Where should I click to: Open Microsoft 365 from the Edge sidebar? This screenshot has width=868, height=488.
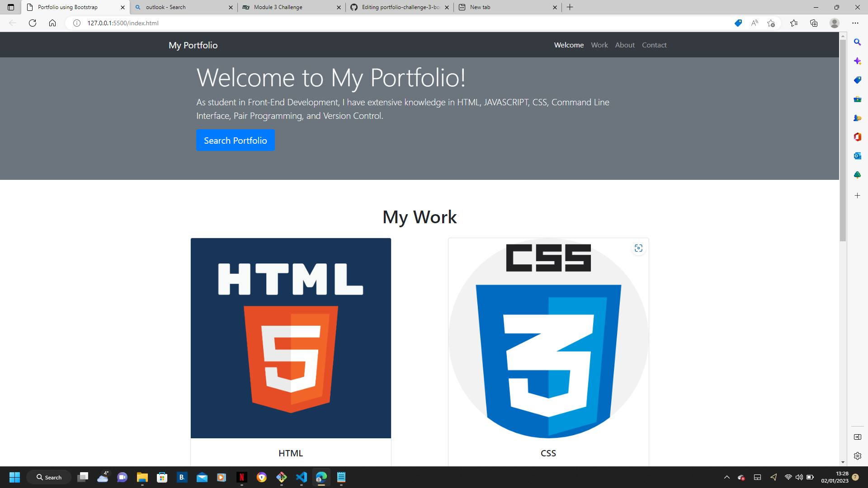pos(858,137)
